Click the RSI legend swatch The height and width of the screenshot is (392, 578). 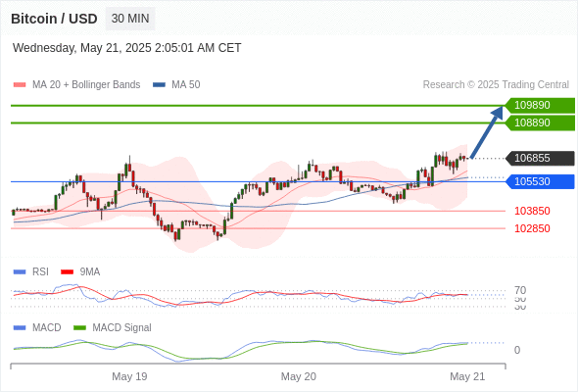click(20, 272)
